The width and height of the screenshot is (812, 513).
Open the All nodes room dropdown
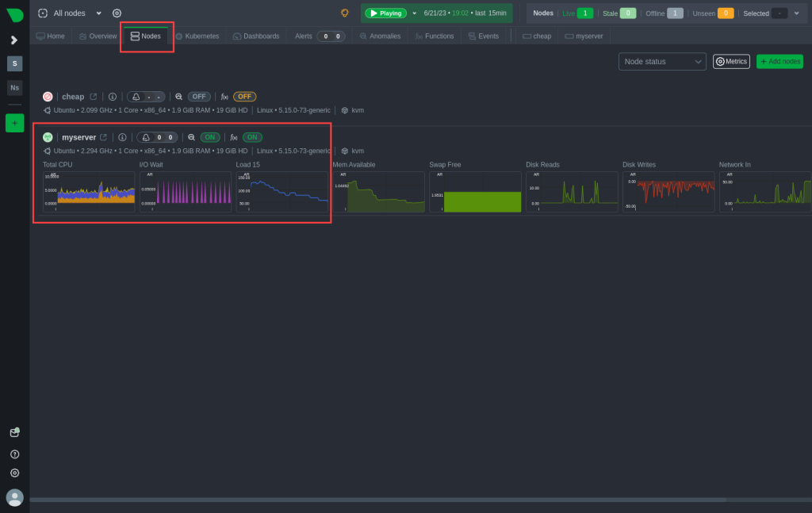(x=70, y=13)
